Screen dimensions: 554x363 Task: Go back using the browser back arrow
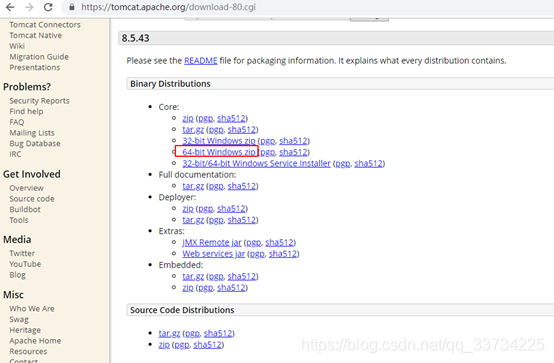point(10,7)
